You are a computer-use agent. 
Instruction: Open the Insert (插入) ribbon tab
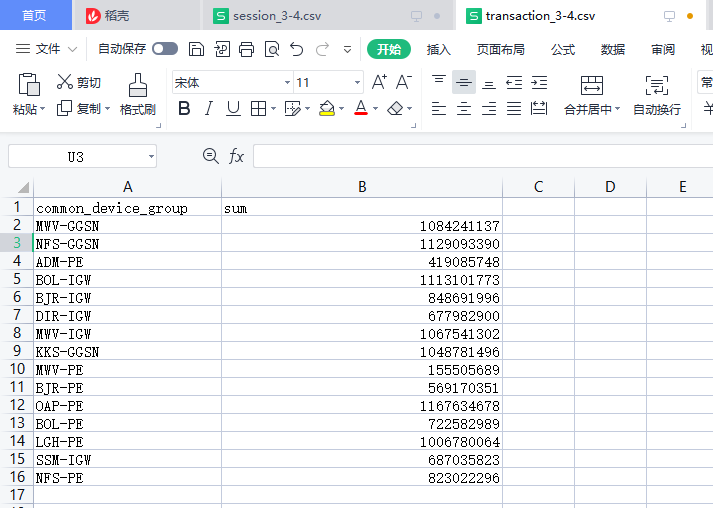tap(439, 49)
